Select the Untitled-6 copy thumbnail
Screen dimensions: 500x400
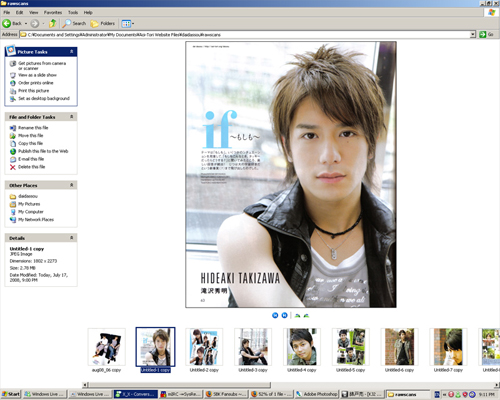(x=399, y=347)
